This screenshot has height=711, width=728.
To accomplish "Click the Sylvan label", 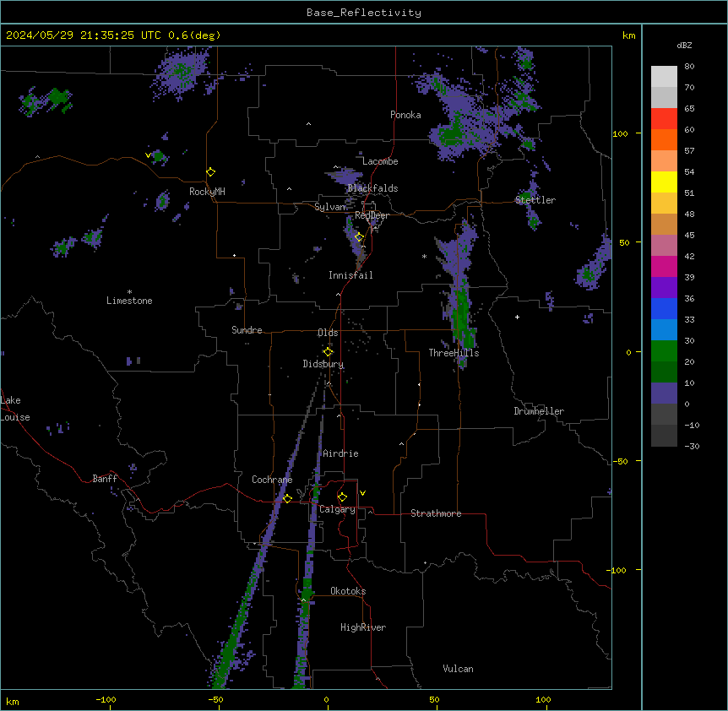I will [330, 207].
